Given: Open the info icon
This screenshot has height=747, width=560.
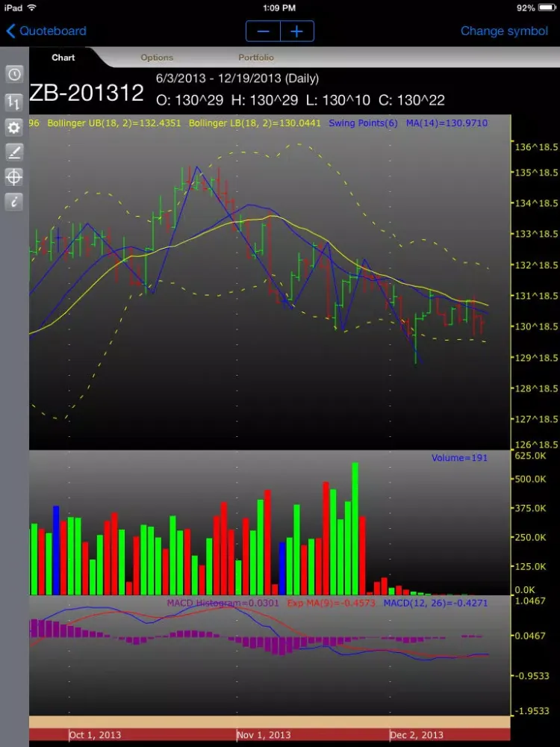Looking at the screenshot, I should point(14,202).
